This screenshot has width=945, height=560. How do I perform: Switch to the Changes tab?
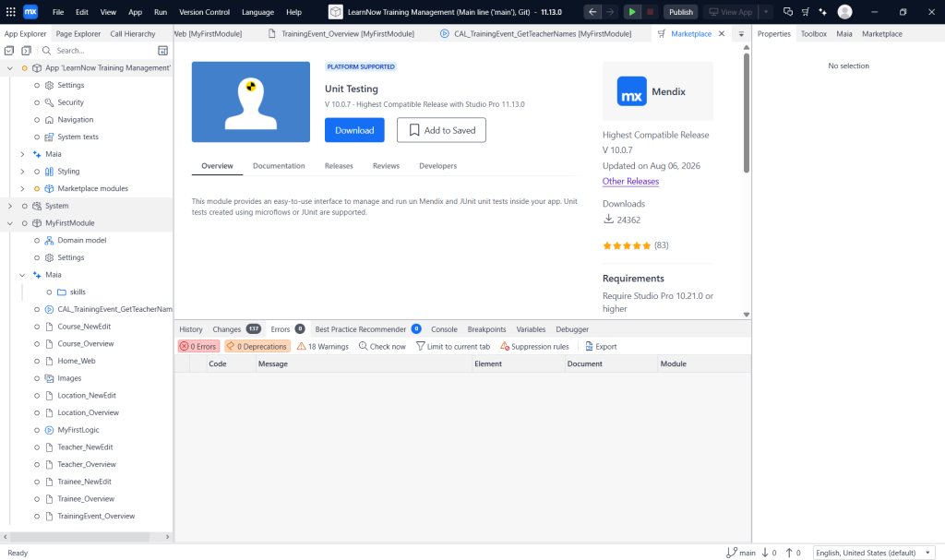(x=235, y=329)
